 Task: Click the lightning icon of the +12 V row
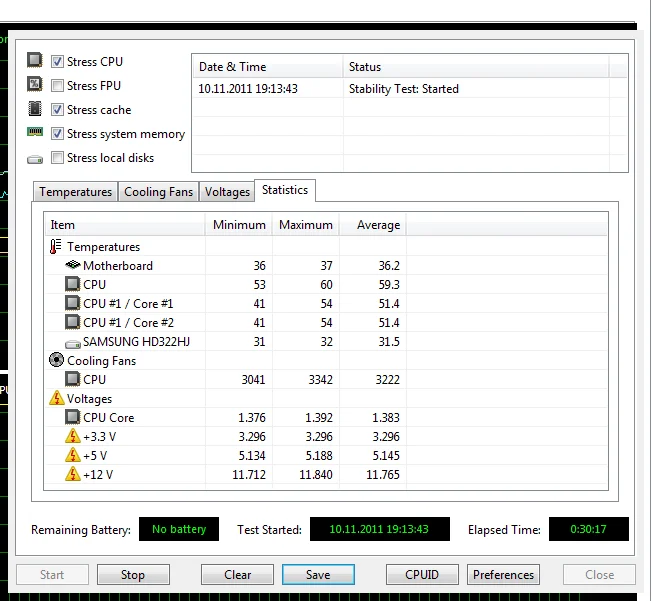pos(73,474)
